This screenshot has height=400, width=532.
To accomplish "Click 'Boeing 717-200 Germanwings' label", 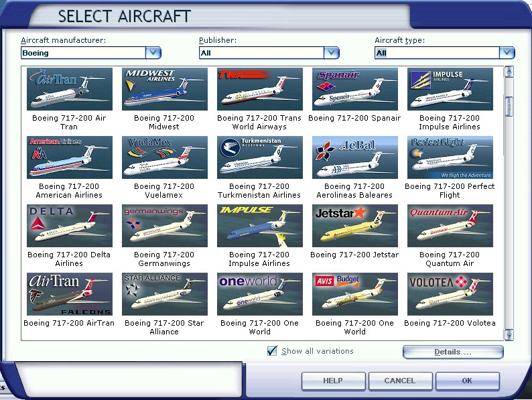I will pos(164,259).
